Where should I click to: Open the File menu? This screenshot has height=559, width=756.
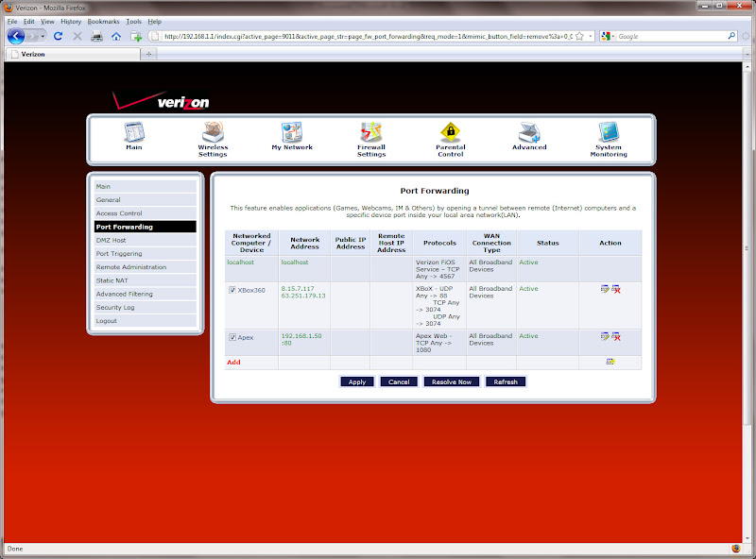coord(12,21)
